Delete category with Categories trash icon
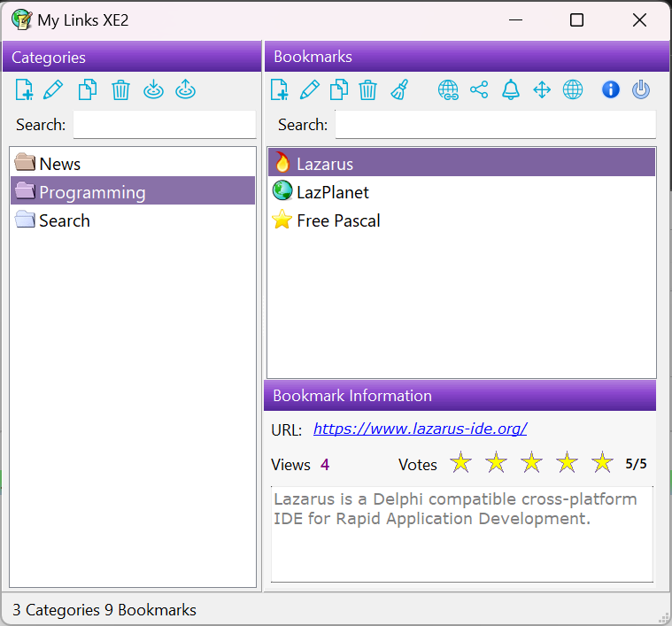The width and height of the screenshot is (672, 626). [121, 90]
